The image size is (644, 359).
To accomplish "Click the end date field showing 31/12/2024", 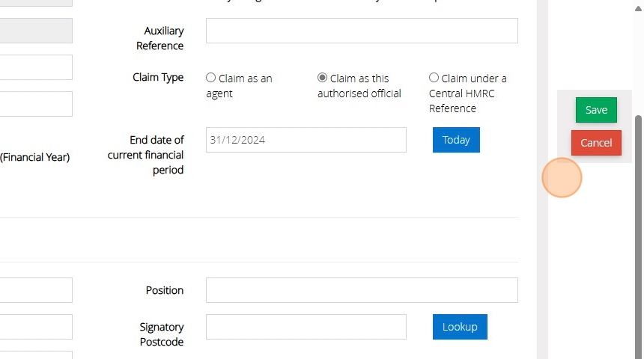I will tap(306, 140).
